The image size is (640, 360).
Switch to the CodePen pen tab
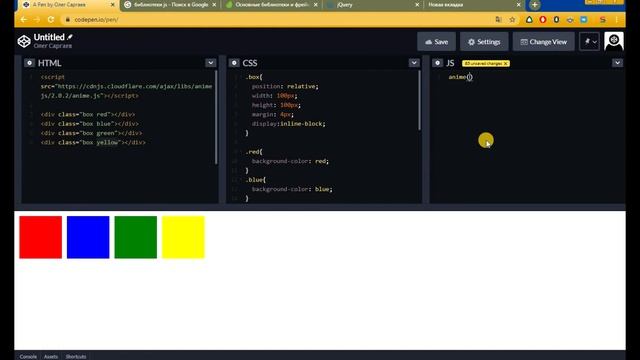point(68,5)
